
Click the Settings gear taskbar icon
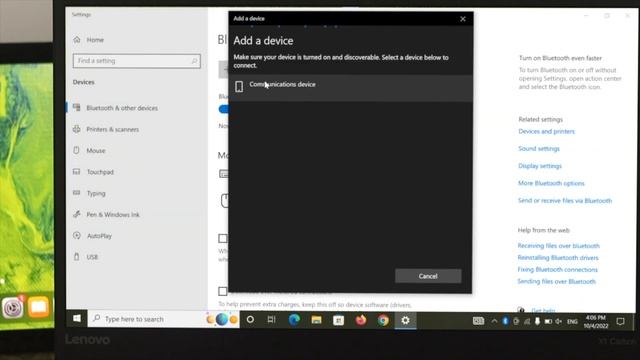tap(405, 320)
